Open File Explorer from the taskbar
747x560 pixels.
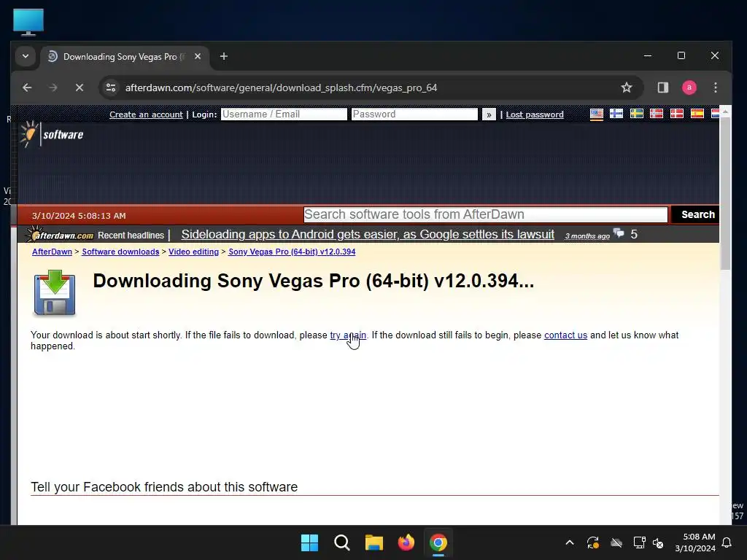tap(374, 542)
